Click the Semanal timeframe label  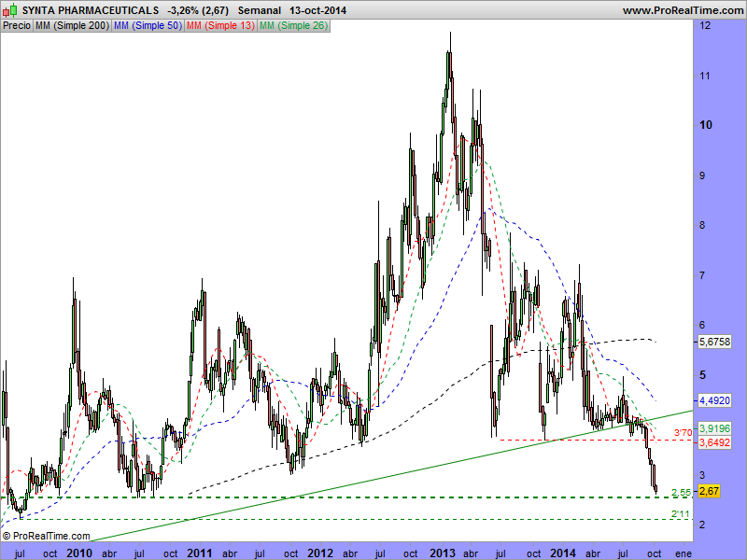(260, 10)
